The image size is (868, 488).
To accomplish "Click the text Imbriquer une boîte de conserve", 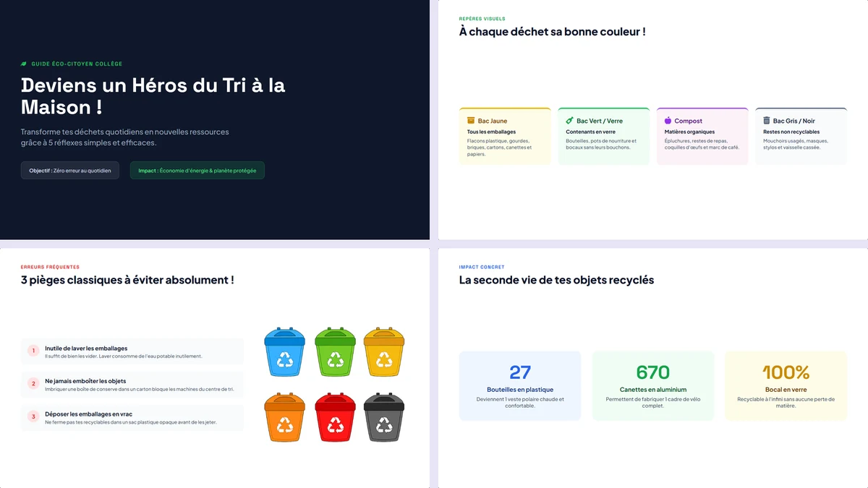I will (140, 389).
